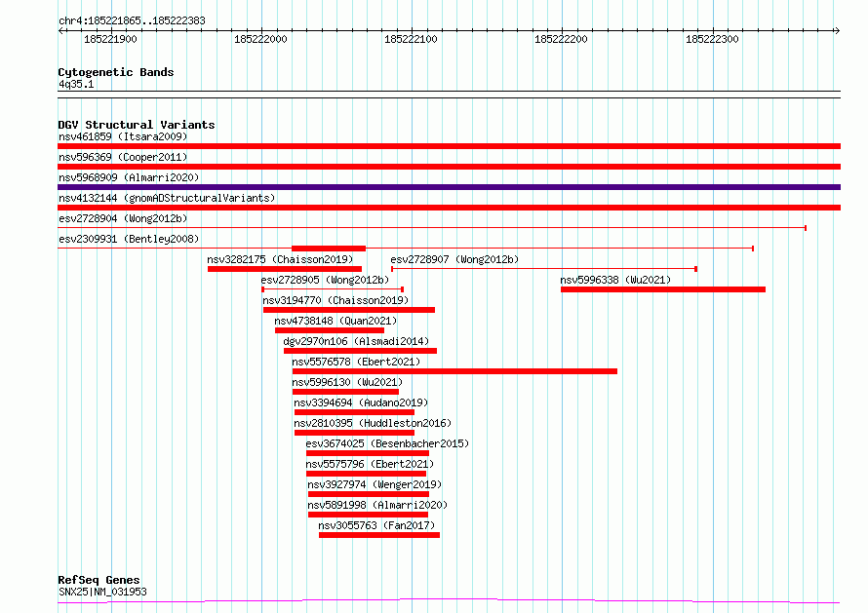Click the nsv4738148 red feature bar
The width and height of the screenshot is (868, 613).
330,330
